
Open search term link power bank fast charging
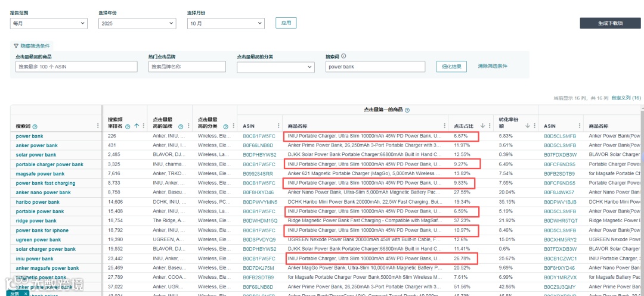45,183
